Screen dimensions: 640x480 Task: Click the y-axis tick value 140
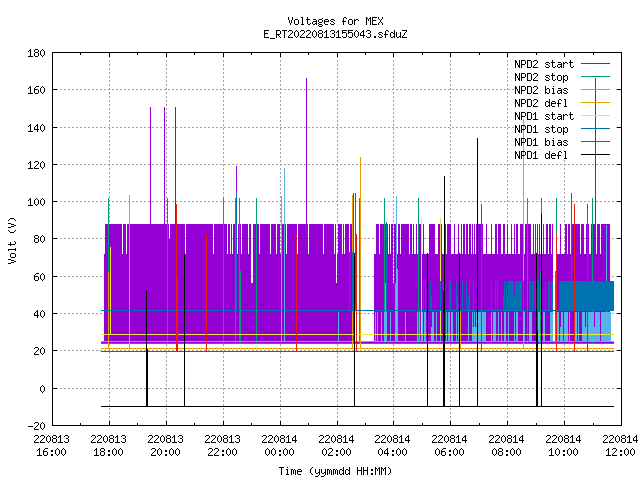point(36,128)
